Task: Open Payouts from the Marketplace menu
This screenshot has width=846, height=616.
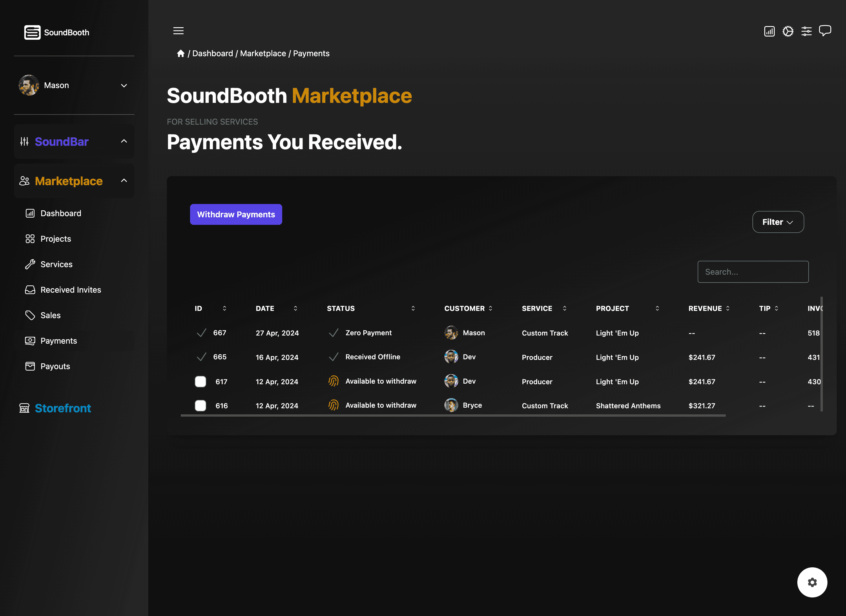Action: 55,366
